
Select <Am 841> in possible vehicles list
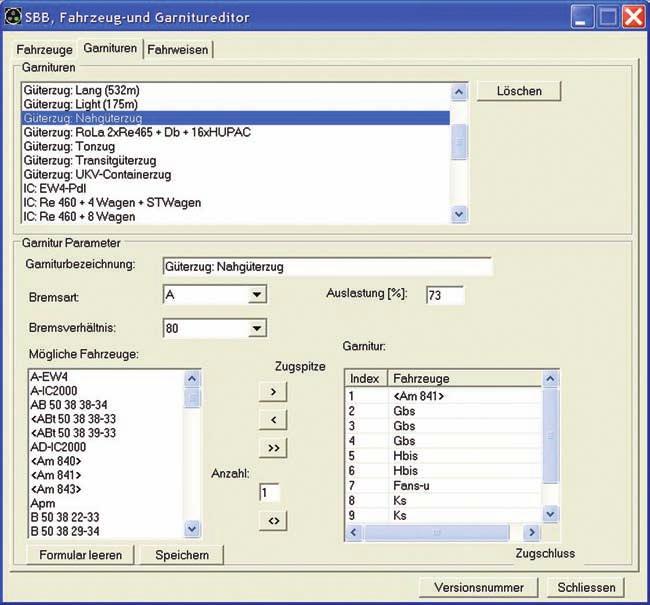(107, 476)
